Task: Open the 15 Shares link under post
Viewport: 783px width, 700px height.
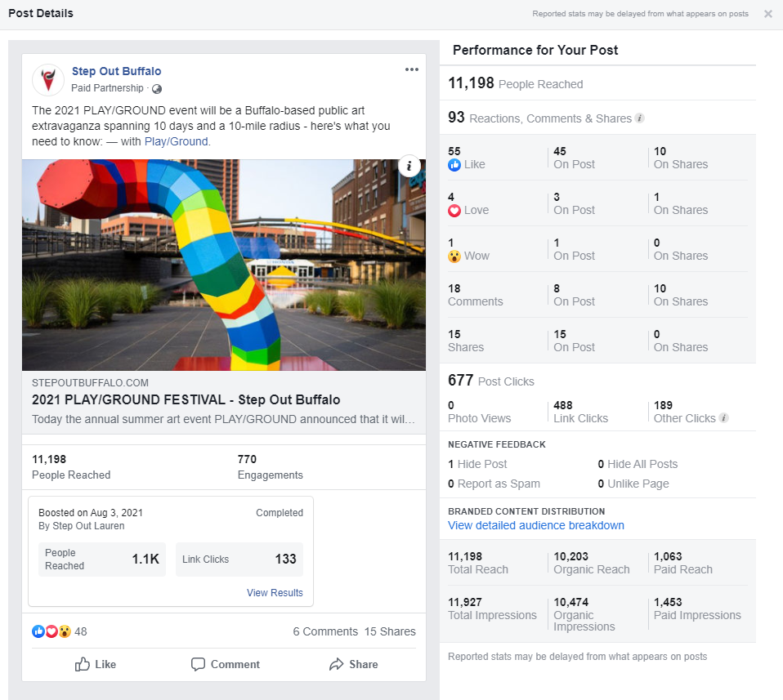Action: (390, 631)
